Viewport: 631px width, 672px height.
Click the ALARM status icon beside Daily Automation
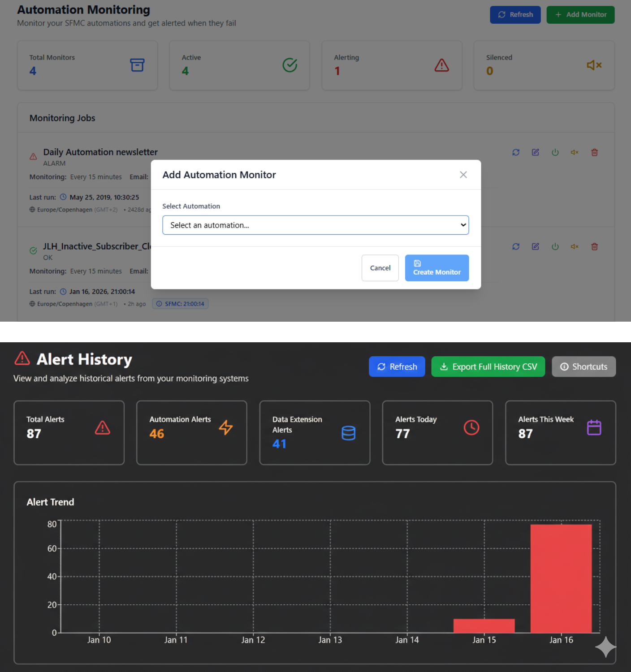point(33,157)
